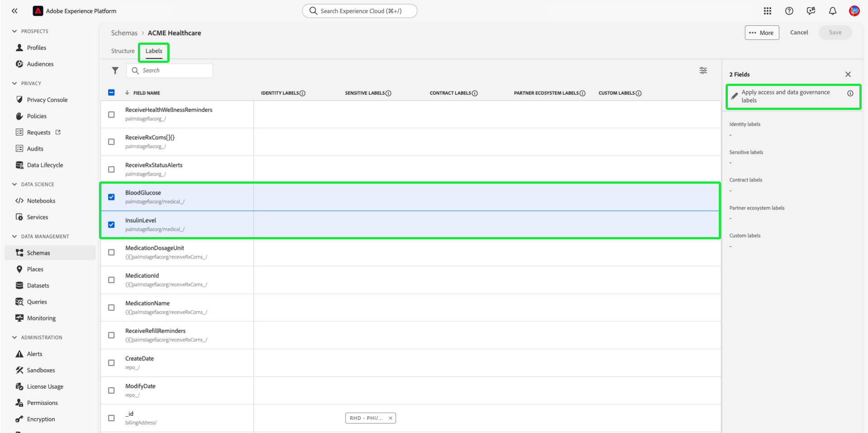Screen dimensions: 868x433
Task: Check the ReceiveRxComs row checkbox
Action: (111, 142)
